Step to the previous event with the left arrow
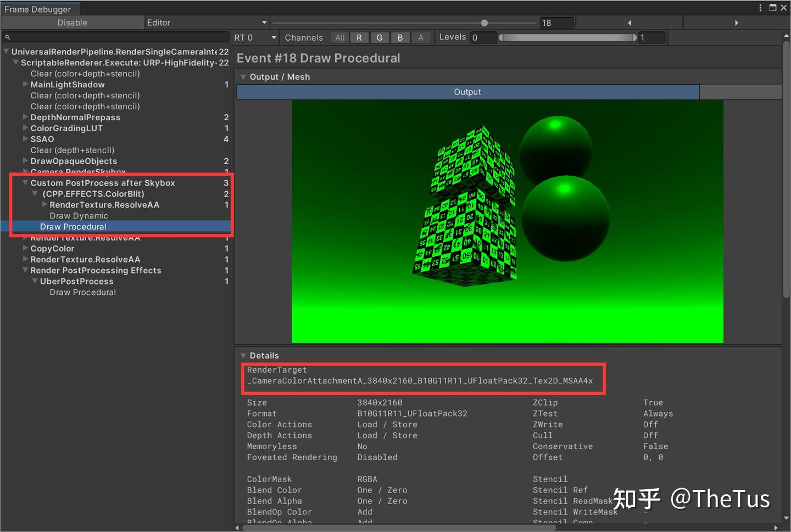The height and width of the screenshot is (532, 791). [629, 23]
